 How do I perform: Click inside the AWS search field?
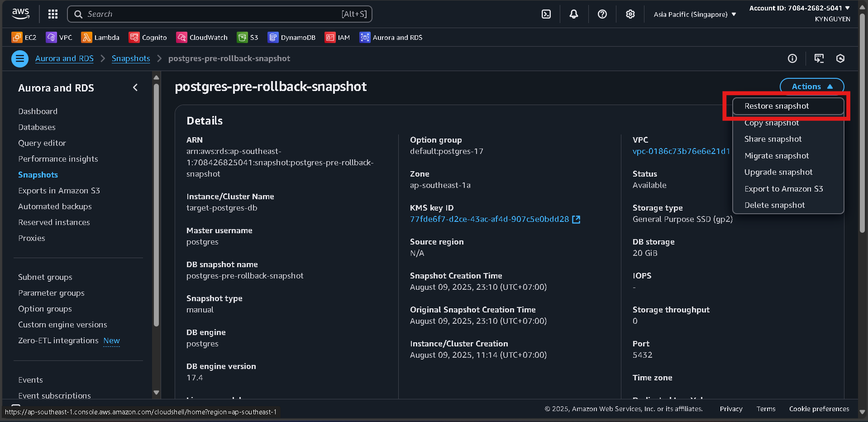point(220,14)
